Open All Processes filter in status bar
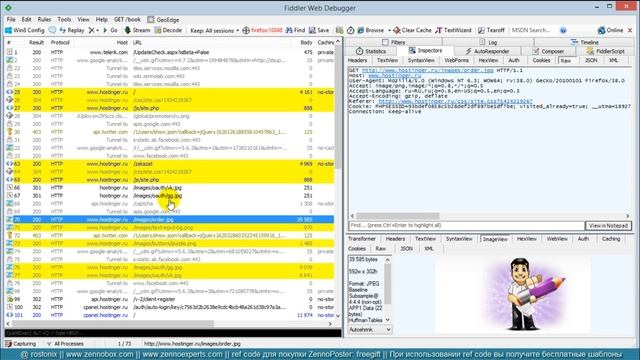The width and height of the screenshot is (640, 360). pyautogui.click(x=65, y=344)
